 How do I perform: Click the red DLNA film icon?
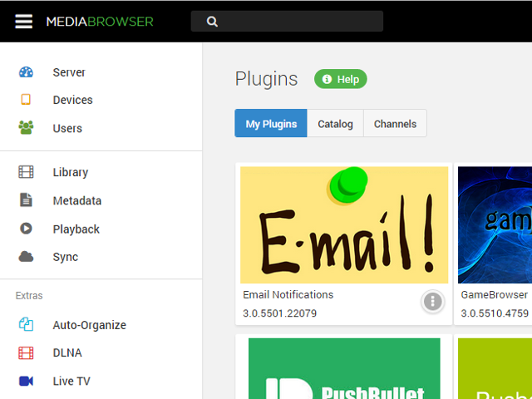coord(26,352)
